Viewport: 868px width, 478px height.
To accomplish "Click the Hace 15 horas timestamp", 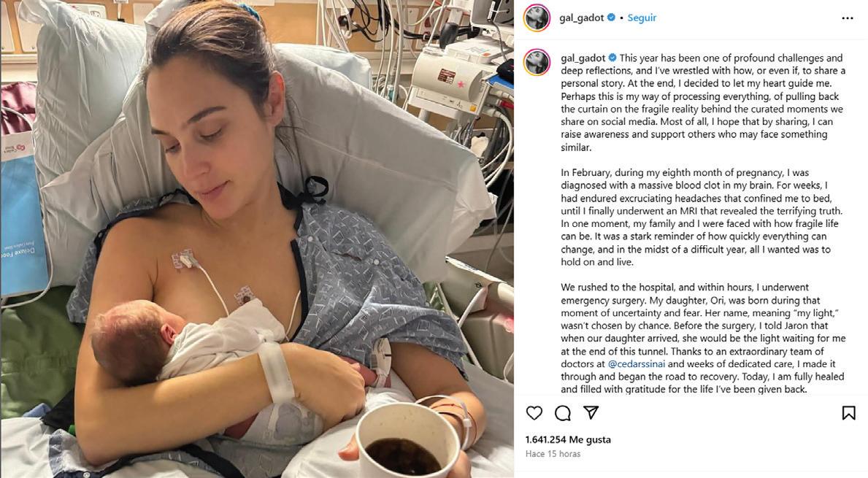I will pyautogui.click(x=553, y=454).
